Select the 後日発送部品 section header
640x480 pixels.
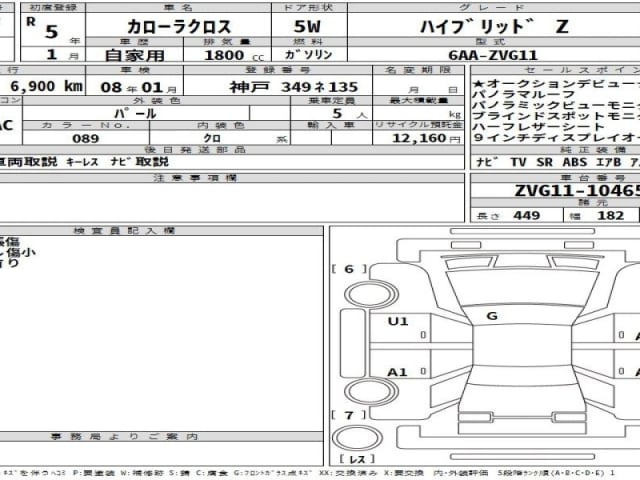click(195, 150)
